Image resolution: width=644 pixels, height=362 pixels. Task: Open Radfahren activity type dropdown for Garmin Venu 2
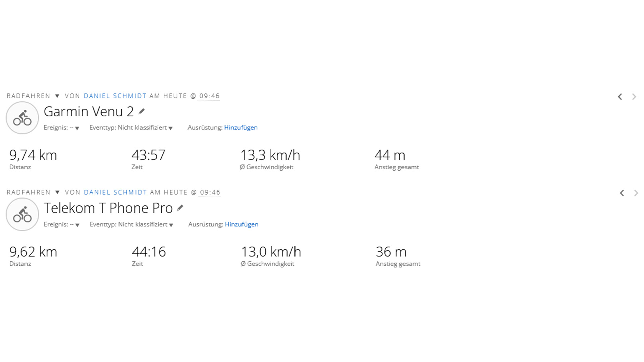57,96
